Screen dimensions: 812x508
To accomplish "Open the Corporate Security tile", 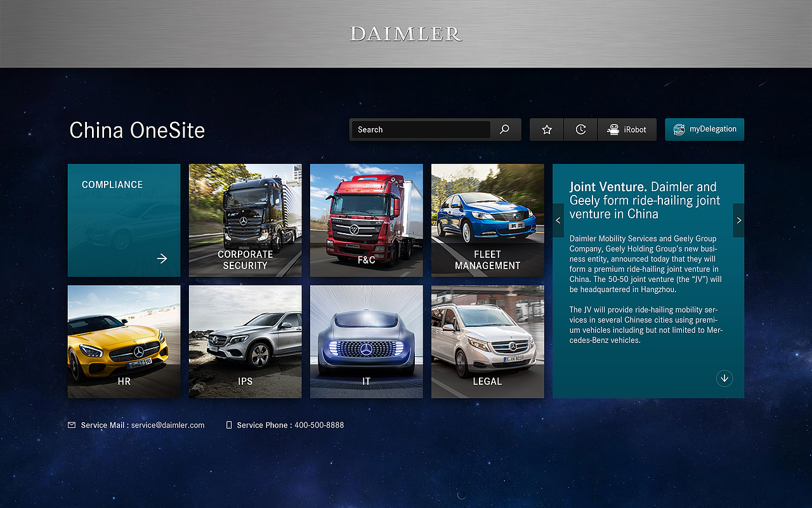I will [245, 220].
